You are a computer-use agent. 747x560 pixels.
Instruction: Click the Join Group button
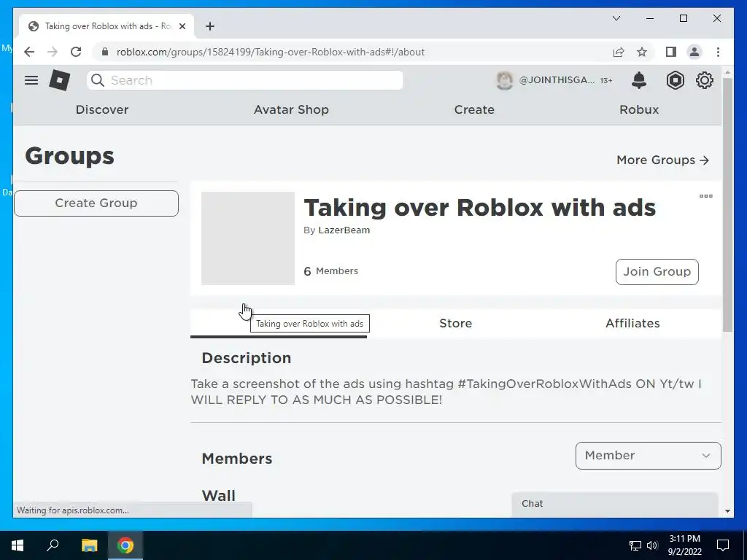(x=657, y=272)
